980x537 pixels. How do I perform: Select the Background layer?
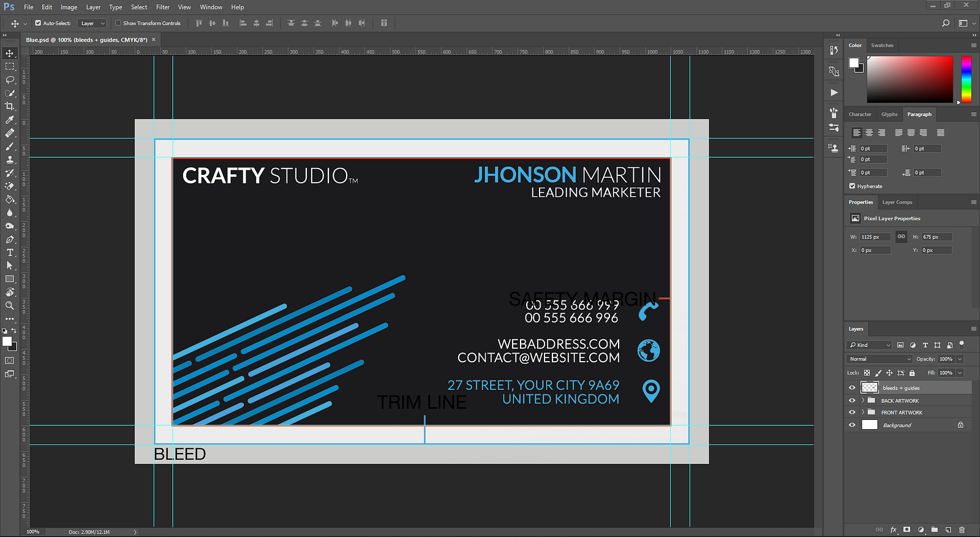pos(897,425)
